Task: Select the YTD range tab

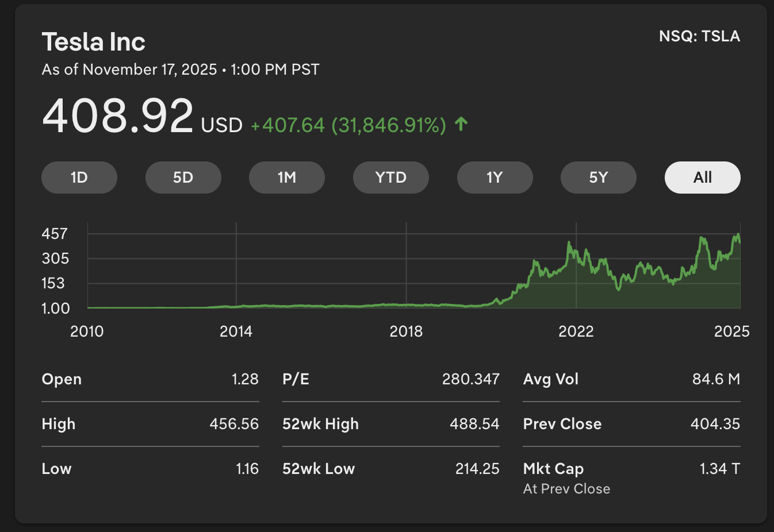Action: pos(390,178)
